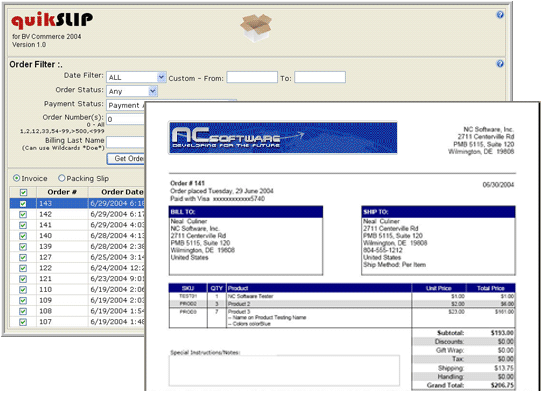Image resolution: width=546 pixels, height=395 pixels.
Task: Click the Order # column header
Action: [62, 192]
